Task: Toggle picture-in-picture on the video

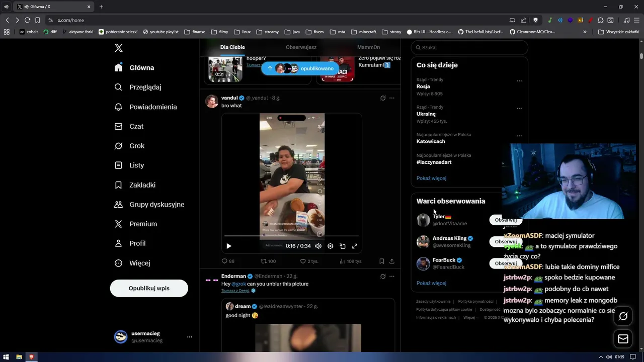Action: [343, 246]
